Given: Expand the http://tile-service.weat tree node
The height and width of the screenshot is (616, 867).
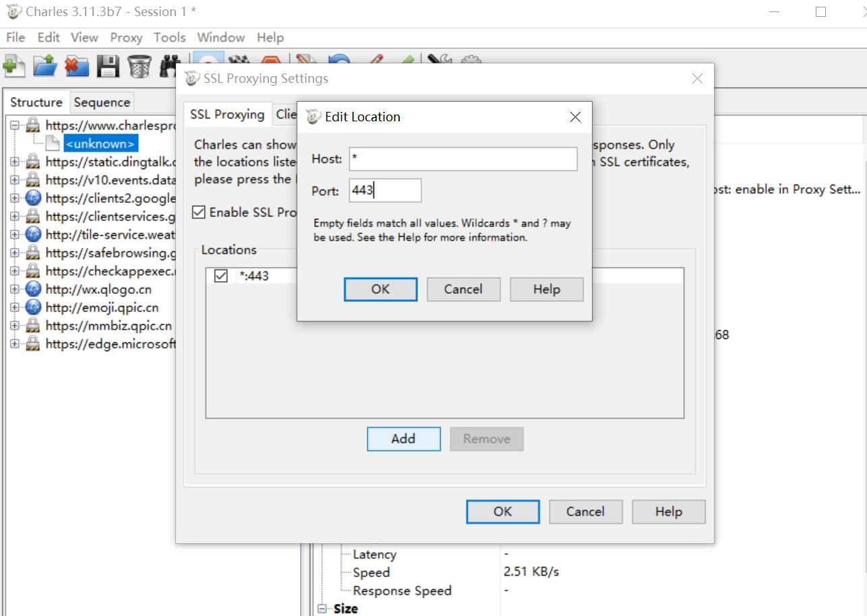Looking at the screenshot, I should tap(15, 235).
